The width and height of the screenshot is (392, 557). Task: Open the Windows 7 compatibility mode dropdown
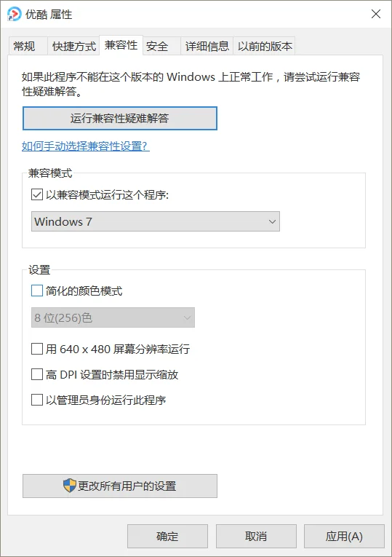tap(156, 221)
